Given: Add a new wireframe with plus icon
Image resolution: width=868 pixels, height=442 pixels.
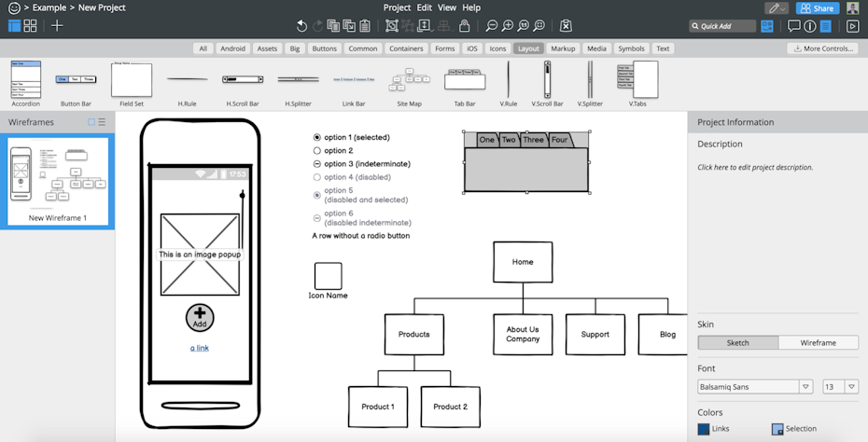Looking at the screenshot, I should [x=57, y=26].
